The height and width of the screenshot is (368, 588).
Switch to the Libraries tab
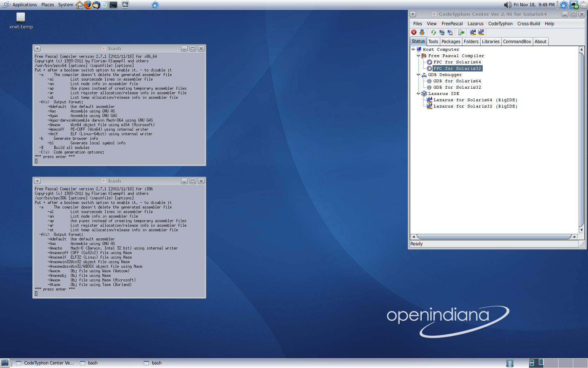point(490,42)
